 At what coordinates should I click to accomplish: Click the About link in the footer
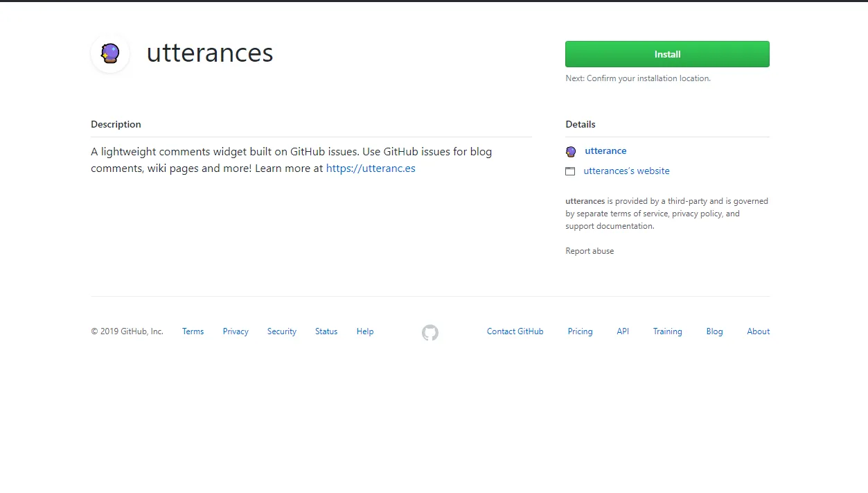coord(758,331)
